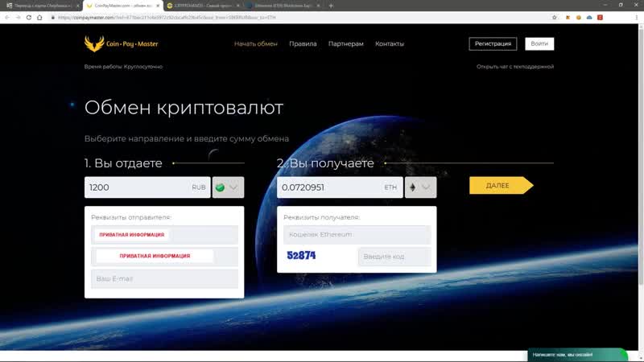This screenshot has width=644, height=362.
Task: Expand the send currency dropdown with green icon
Action: pos(228,187)
